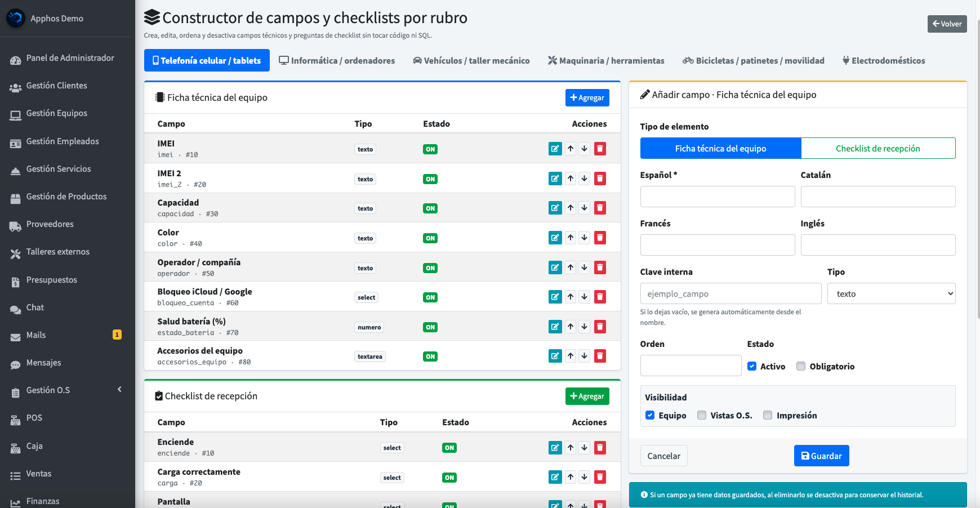Delete Carga correctamente checklist item

(600, 478)
